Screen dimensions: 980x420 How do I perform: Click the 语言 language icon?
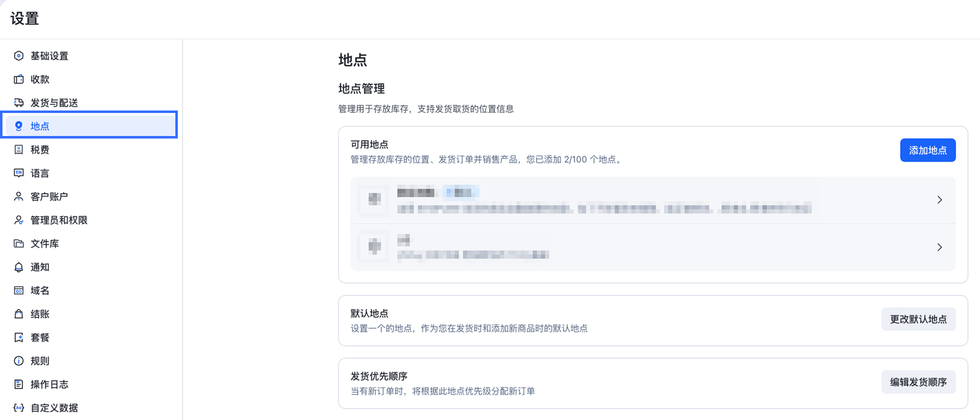18,173
